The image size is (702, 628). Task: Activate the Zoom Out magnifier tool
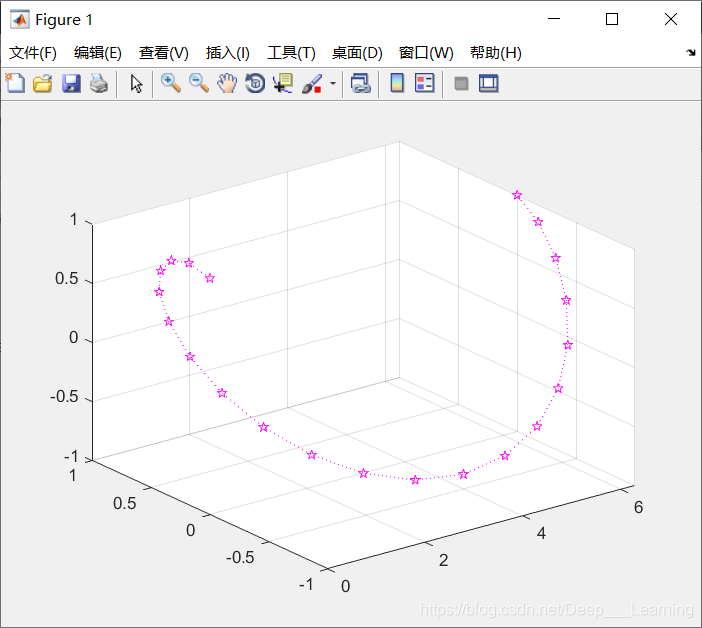point(199,83)
